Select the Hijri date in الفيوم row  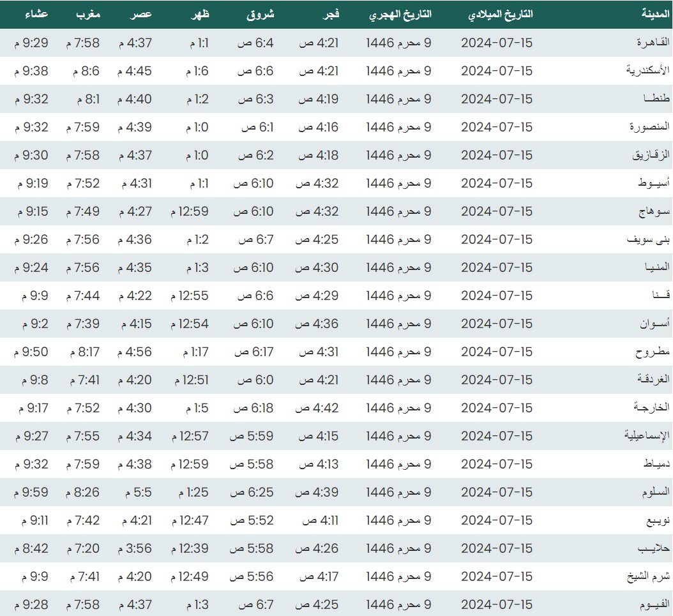(399, 605)
